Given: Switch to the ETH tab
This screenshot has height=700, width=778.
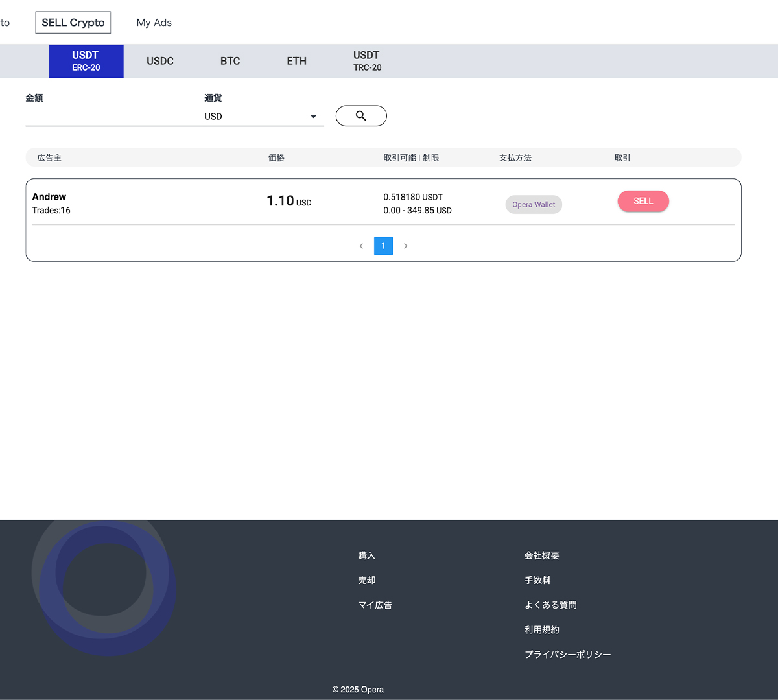Looking at the screenshot, I should click(296, 61).
